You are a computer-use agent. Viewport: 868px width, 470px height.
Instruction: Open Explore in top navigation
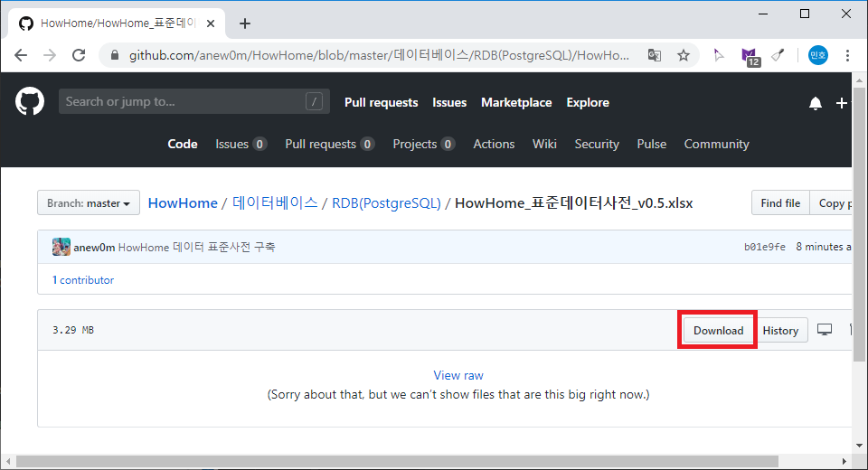tap(588, 102)
